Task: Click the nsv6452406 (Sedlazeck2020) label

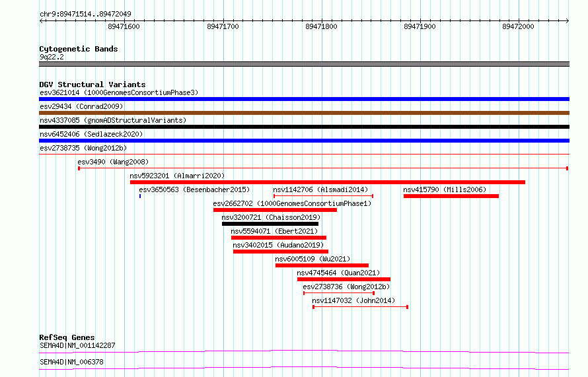Action: coord(91,134)
